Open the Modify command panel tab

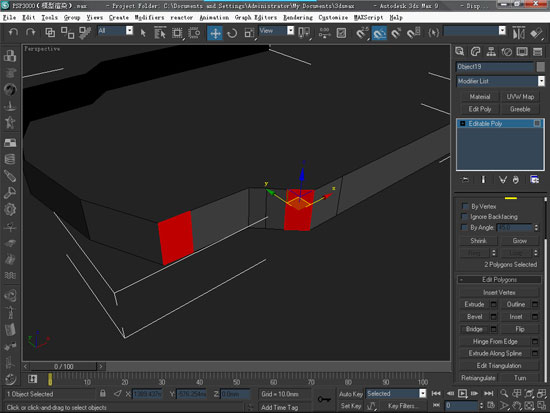click(x=475, y=52)
